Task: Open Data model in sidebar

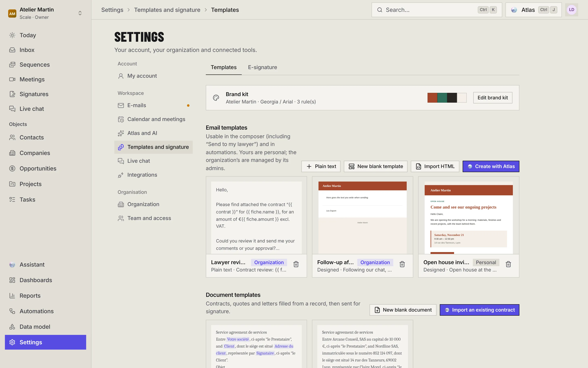Action: [x=46, y=327]
